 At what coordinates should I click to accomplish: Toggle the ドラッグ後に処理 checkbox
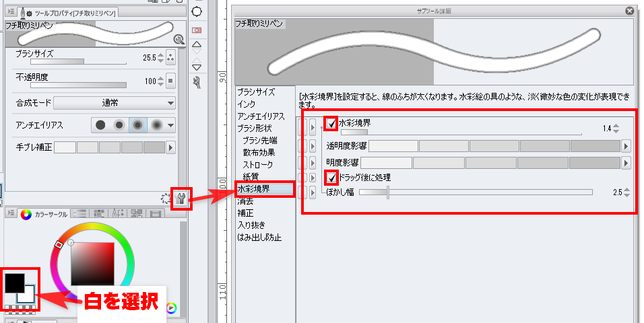click(x=331, y=178)
